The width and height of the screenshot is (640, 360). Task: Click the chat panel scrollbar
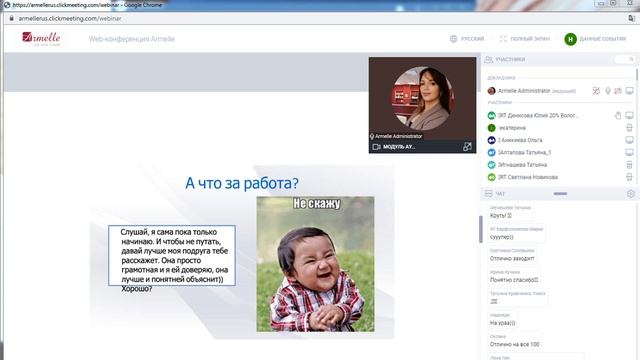point(481,229)
